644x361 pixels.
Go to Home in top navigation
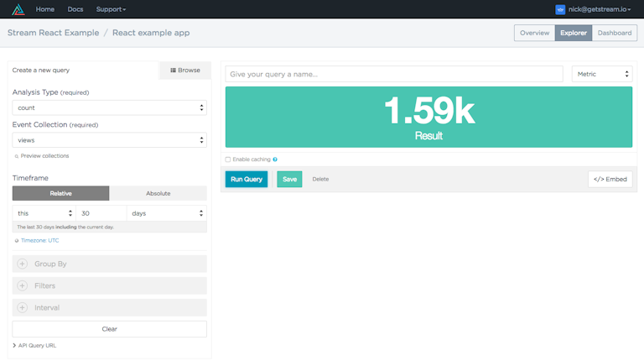pos(44,9)
